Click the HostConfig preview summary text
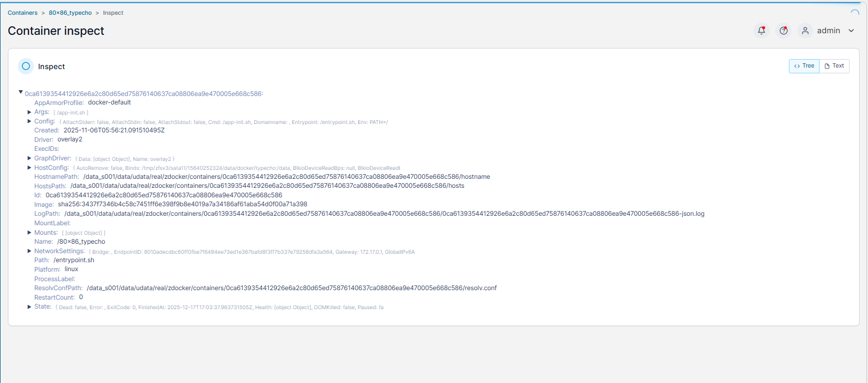This screenshot has width=868, height=383. click(236, 168)
